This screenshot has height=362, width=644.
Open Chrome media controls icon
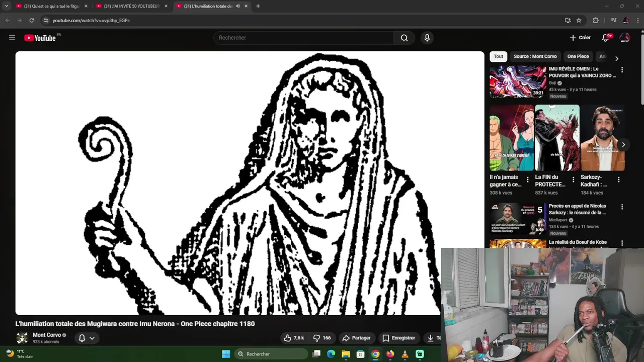click(x=613, y=20)
